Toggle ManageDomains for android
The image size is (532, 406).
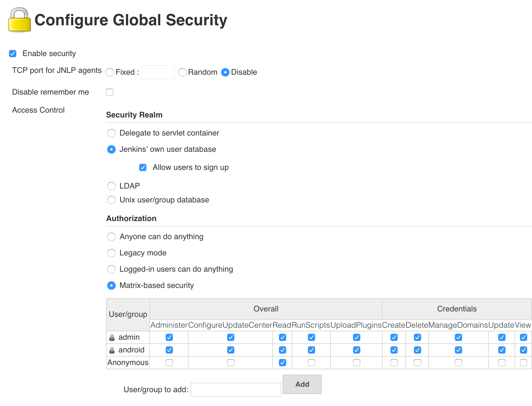click(x=458, y=350)
